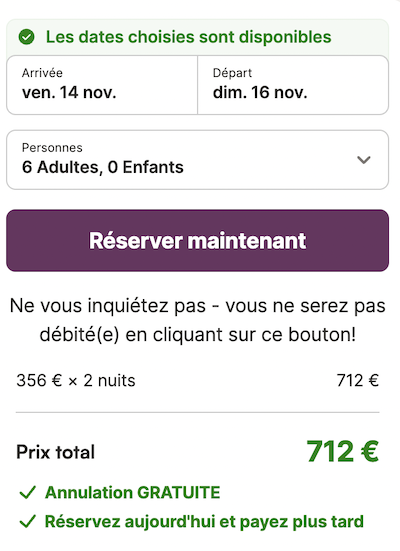Open the 6 Adultes, 0 Enfants selector
The height and width of the screenshot is (551, 400).
coord(198,160)
